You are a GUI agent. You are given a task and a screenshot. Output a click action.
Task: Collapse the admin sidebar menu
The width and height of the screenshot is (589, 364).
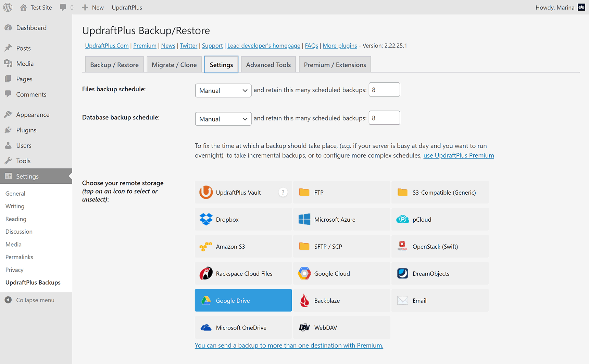coord(36,300)
